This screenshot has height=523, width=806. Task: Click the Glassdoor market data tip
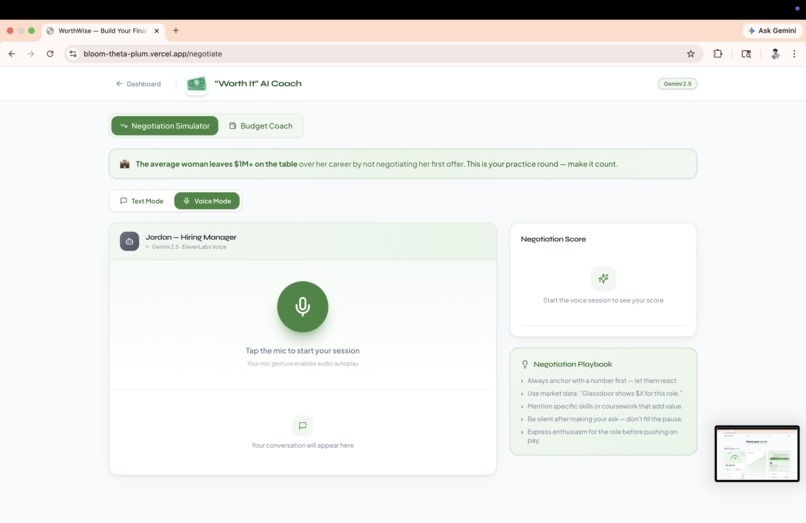click(604, 393)
